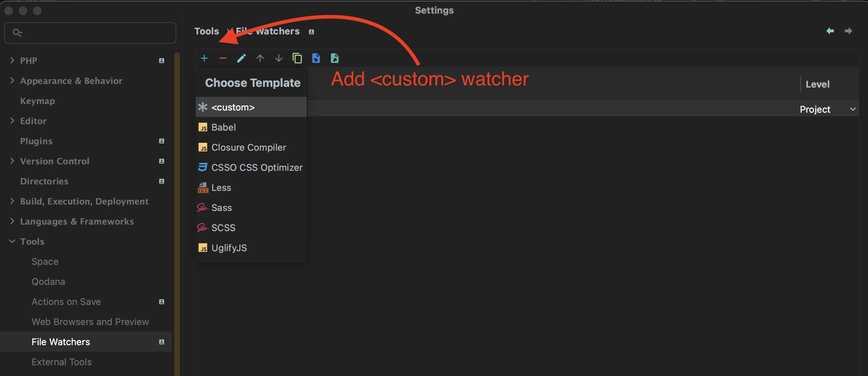Open Space under Tools
This screenshot has width=868, height=376.
point(45,262)
